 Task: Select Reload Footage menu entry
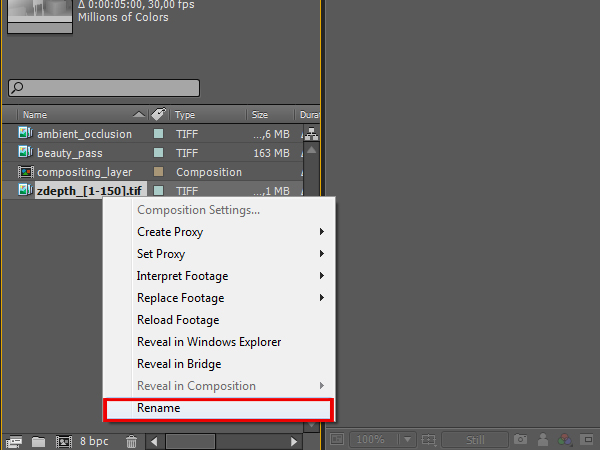178,320
